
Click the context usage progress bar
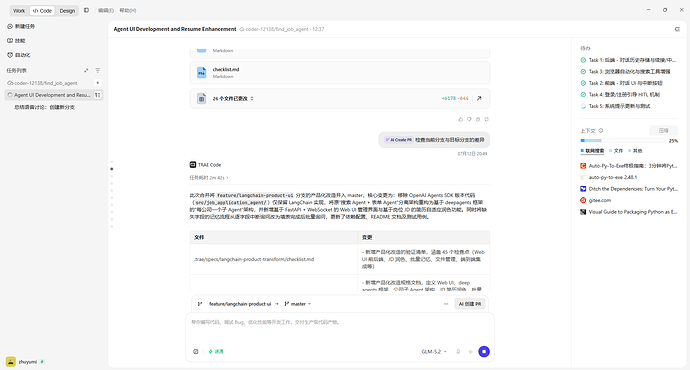pyautogui.click(x=623, y=140)
